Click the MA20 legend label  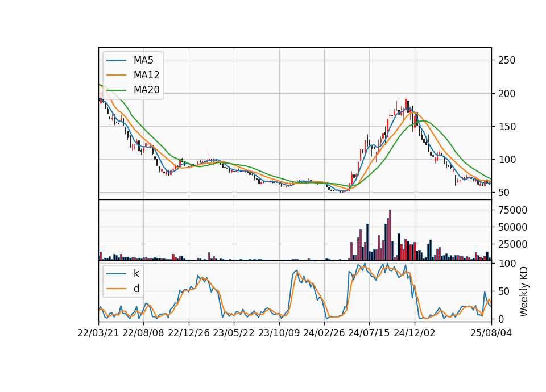pos(146,90)
